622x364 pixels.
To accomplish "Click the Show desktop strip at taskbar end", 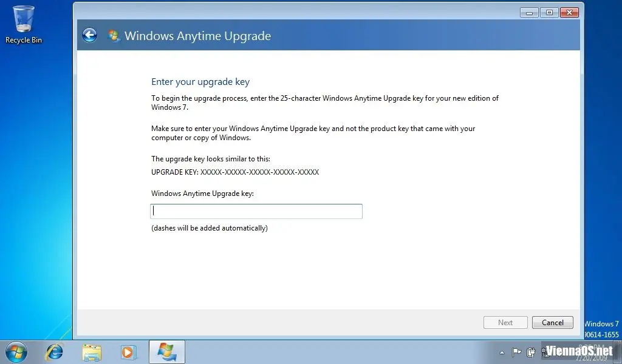I will point(618,352).
